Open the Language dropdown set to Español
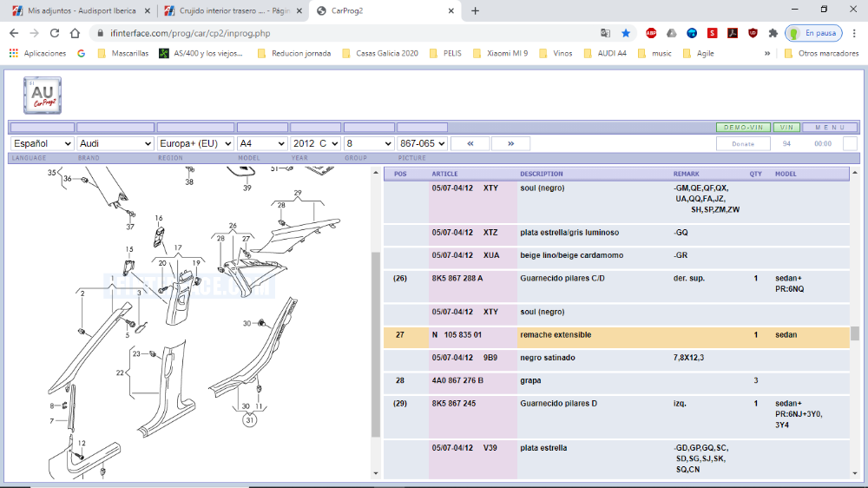 coord(42,143)
